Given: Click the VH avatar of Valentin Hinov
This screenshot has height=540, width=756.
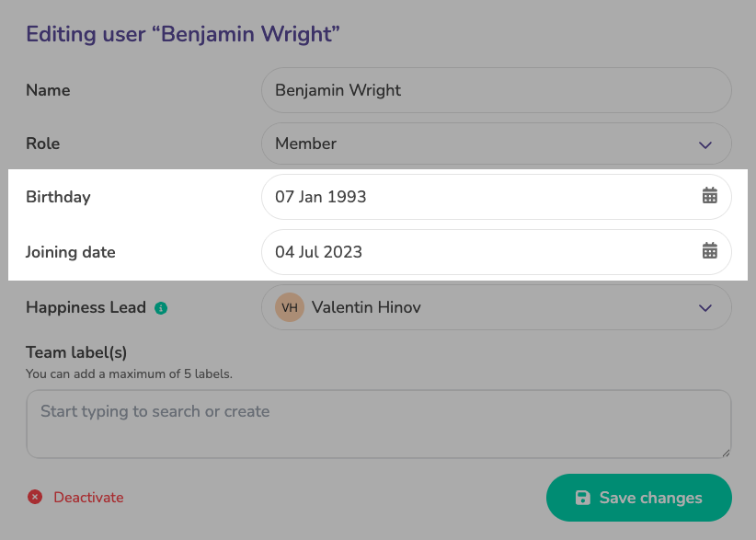Looking at the screenshot, I should pyautogui.click(x=289, y=307).
